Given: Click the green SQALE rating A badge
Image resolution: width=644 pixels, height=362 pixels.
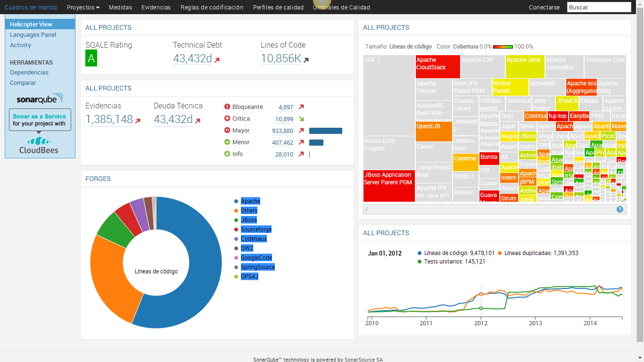Looking at the screenshot, I should tap(91, 59).
